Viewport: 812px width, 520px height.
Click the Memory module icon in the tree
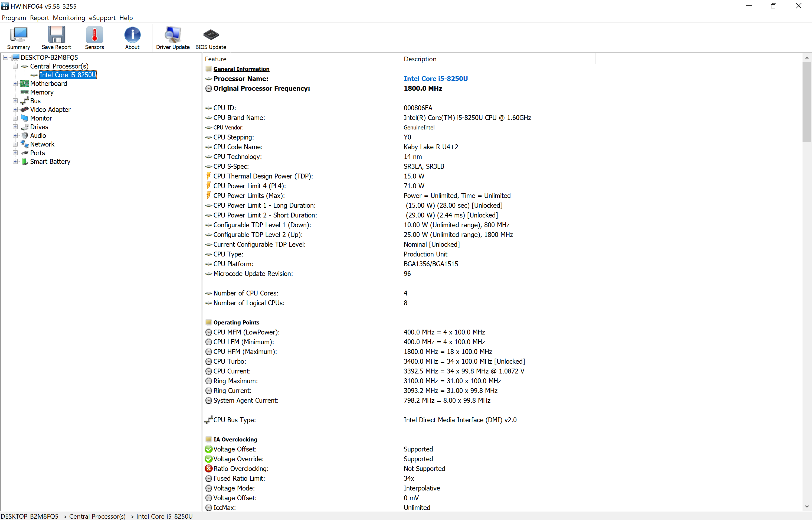(x=25, y=92)
